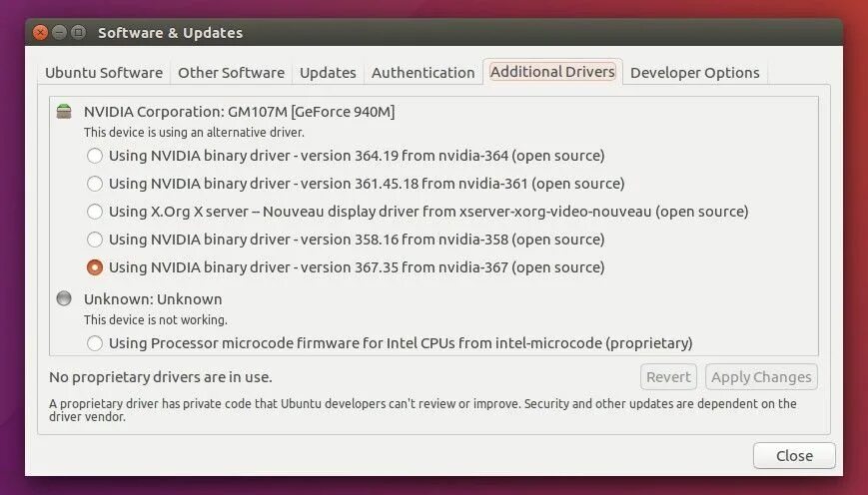This screenshot has width=868, height=495.
Task: Click 'This device is using an alternative driver'
Action: click(194, 133)
